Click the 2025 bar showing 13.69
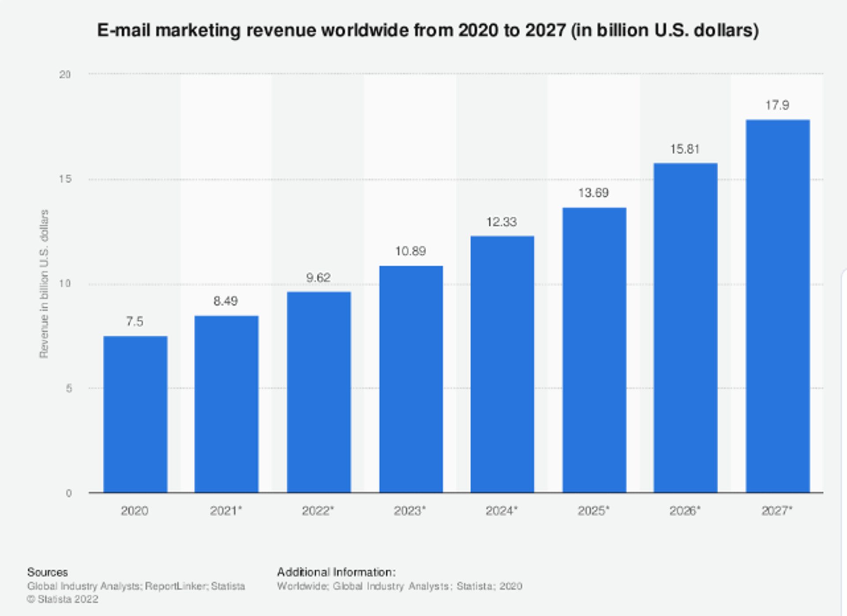Viewport: 847px width, 616px height. [x=594, y=349]
